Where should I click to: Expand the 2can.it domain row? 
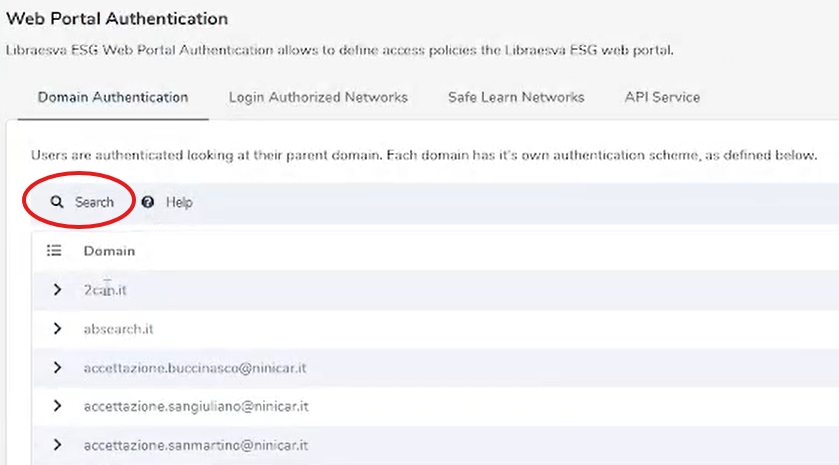tap(57, 290)
